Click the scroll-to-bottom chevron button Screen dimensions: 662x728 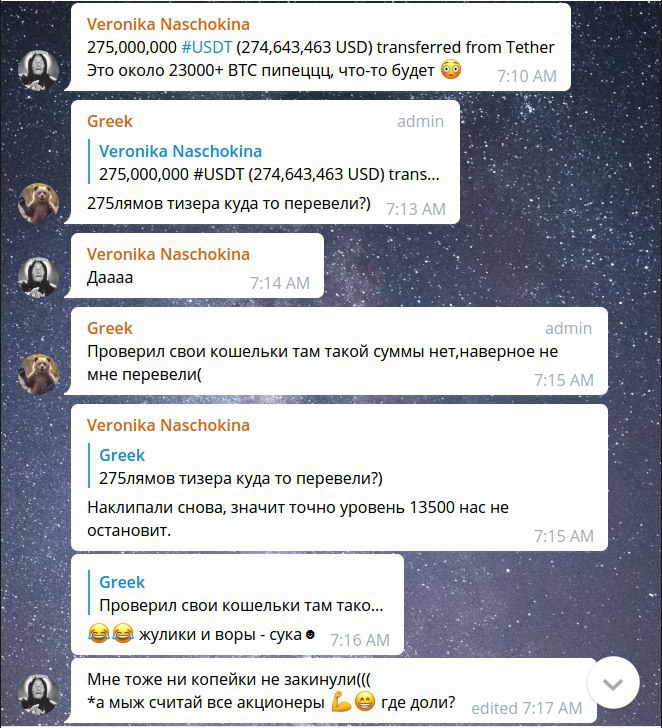click(613, 683)
